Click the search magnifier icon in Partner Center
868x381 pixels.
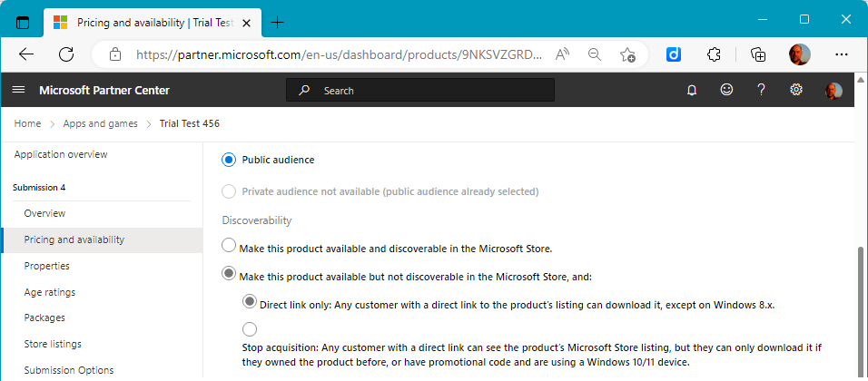point(304,90)
